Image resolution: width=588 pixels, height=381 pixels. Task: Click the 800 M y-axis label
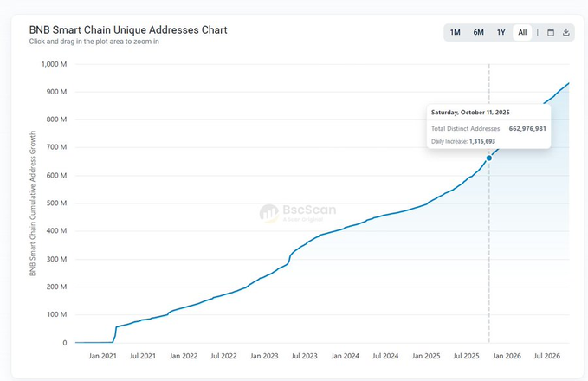click(x=56, y=119)
